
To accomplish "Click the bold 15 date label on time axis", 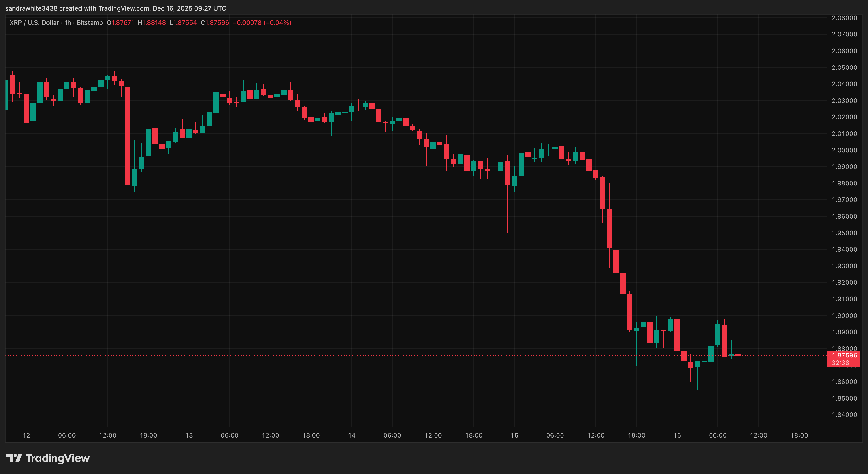I will (514, 435).
